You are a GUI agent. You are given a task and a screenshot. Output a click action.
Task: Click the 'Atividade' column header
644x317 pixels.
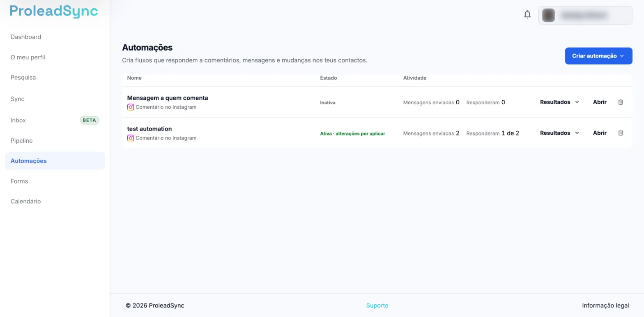[x=415, y=78]
